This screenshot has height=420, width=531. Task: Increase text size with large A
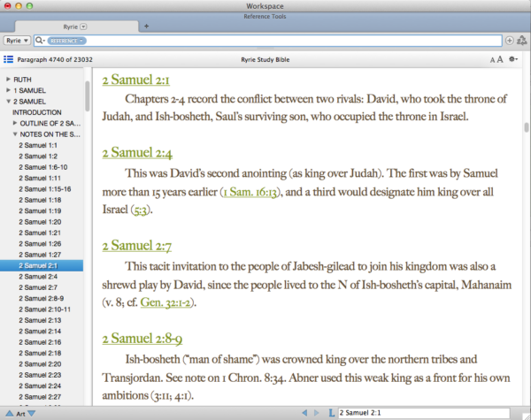point(499,59)
